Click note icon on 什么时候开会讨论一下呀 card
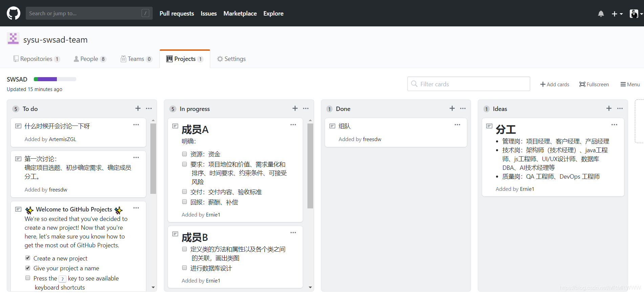 click(x=18, y=126)
